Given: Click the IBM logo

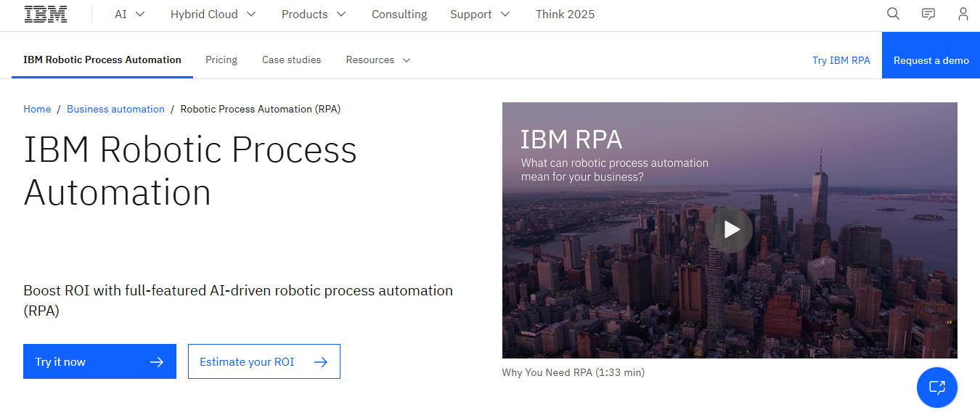Looking at the screenshot, I should click(46, 15).
